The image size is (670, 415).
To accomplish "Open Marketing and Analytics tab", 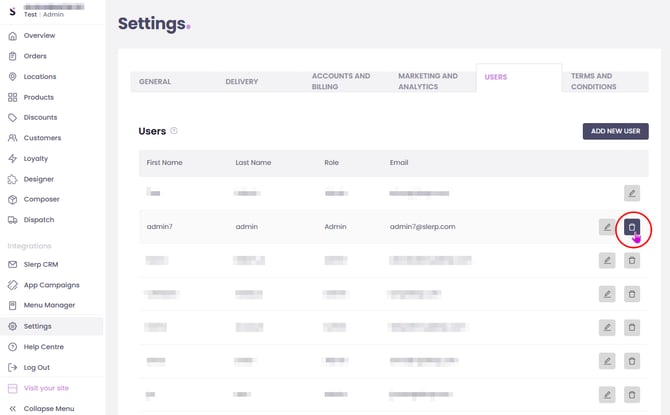I will coord(428,81).
